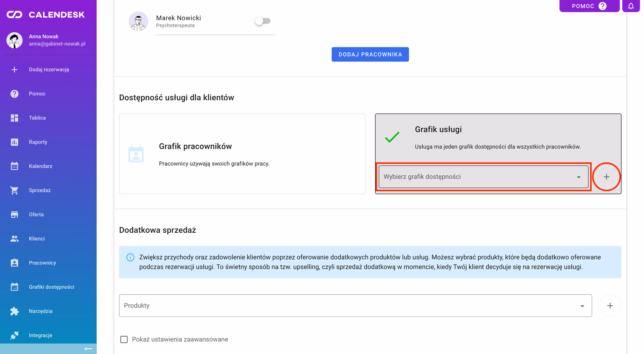Viewport: 644px width, 354px height.
Task: Click Marek Nowicki's avatar picture
Action: click(x=139, y=21)
